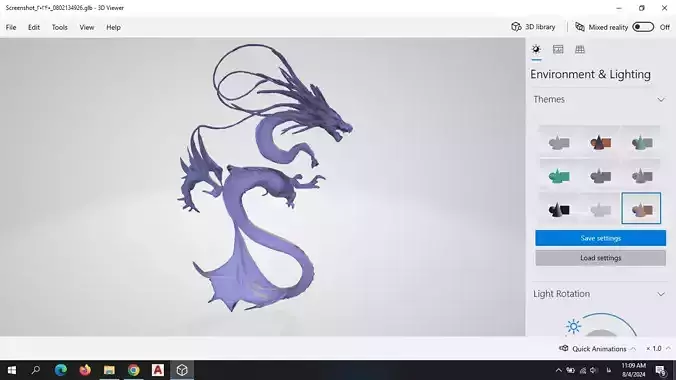Image resolution: width=676 pixels, height=380 pixels.
Task: Switch to the Stats & Shading tab icon
Action: pyautogui.click(x=558, y=49)
